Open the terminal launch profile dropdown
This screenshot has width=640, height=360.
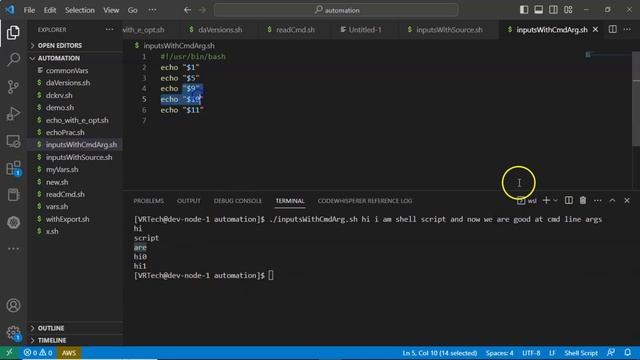(556, 200)
